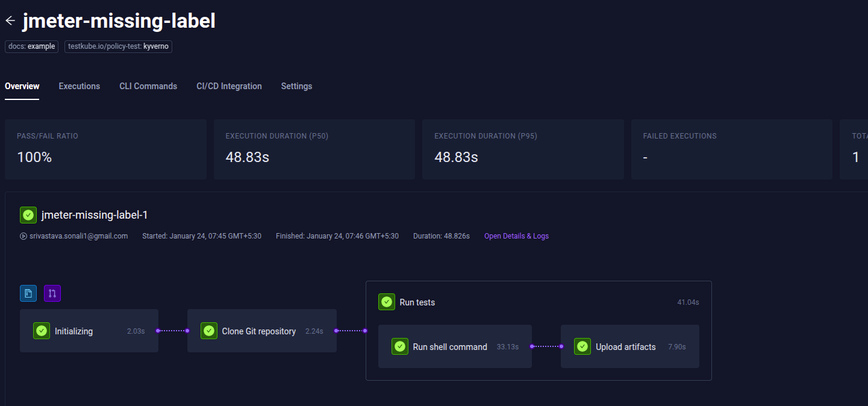The image size is (868, 406).
Task: Go to the CI/CD Integration tab
Action: pyautogui.click(x=229, y=86)
